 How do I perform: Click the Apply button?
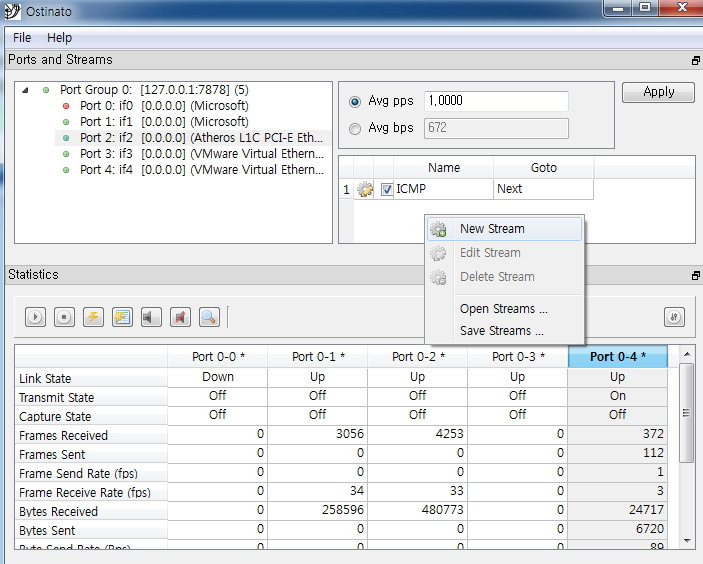coord(658,92)
